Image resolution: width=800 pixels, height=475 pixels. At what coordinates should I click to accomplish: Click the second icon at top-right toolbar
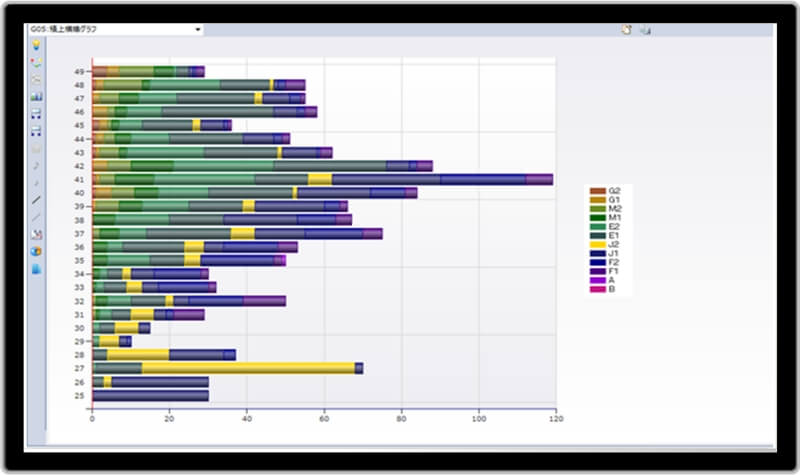[645, 30]
